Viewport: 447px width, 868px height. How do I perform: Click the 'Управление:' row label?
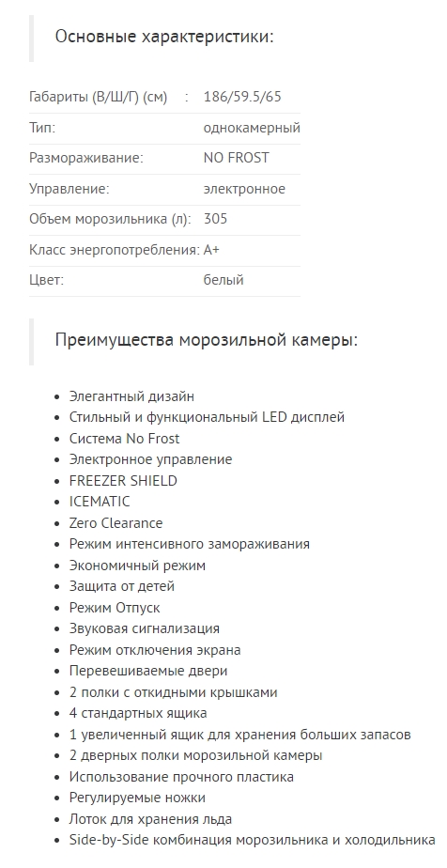tap(69, 189)
